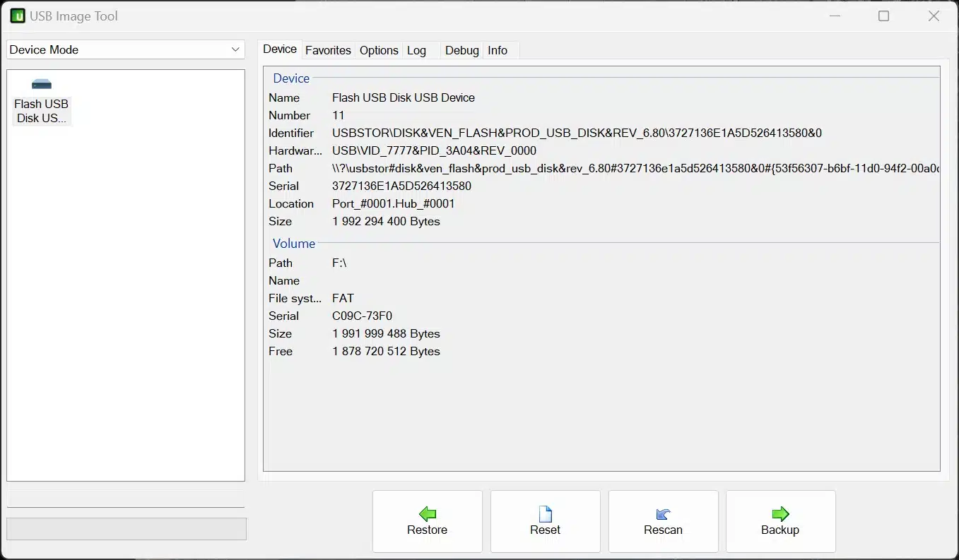Click the USBSTOR identifier value

577,133
